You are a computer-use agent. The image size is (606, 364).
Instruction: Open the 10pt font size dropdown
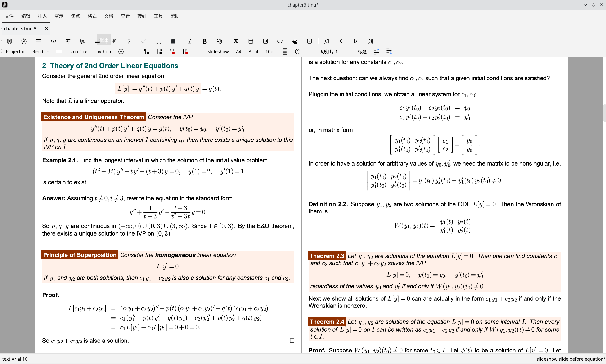270,52
